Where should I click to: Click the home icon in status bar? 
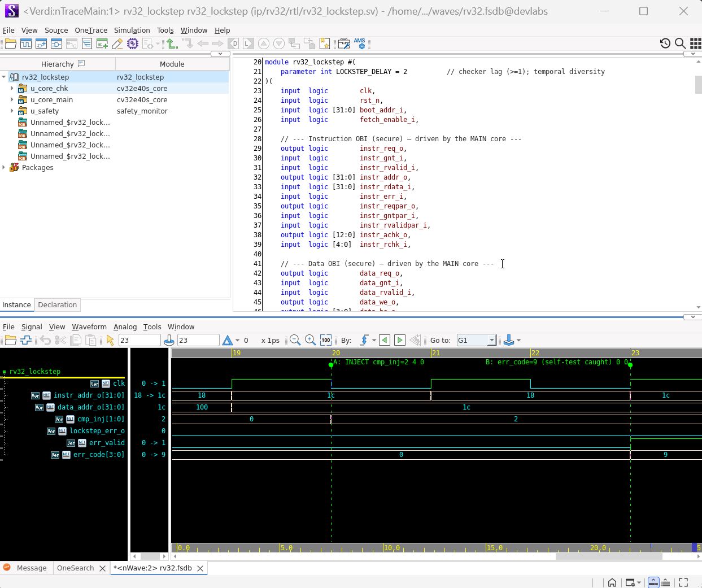[x=612, y=582]
